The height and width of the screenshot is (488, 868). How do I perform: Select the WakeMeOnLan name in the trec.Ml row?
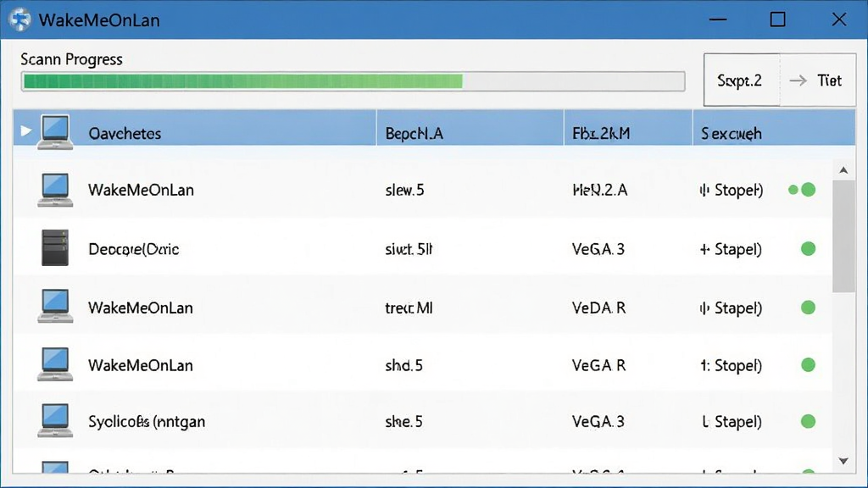(141, 308)
